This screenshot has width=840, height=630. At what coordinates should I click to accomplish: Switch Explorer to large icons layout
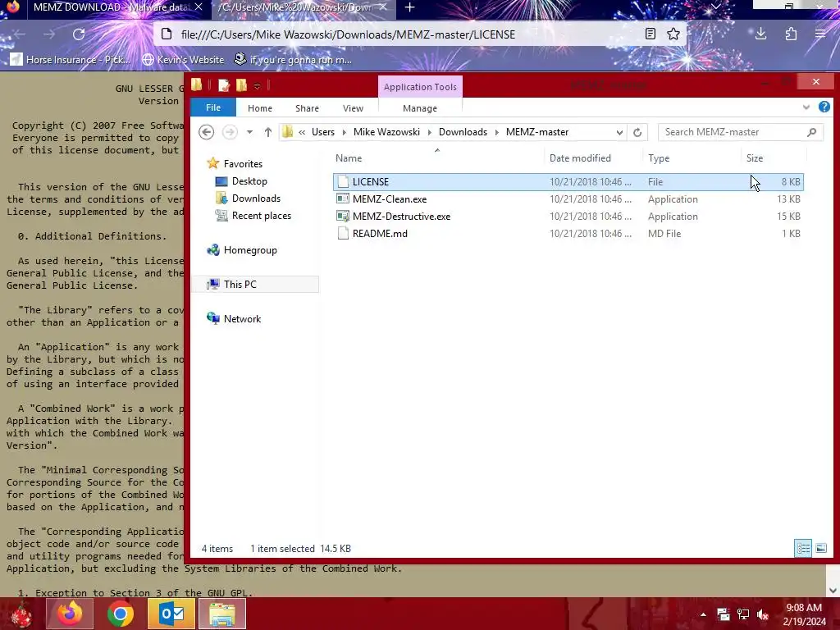click(x=821, y=548)
